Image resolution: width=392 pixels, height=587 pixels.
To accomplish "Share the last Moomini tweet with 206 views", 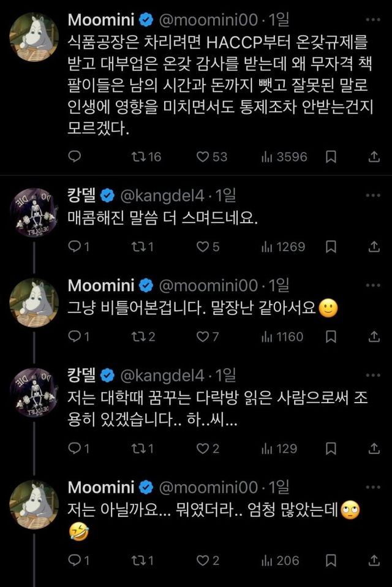I will (374, 560).
